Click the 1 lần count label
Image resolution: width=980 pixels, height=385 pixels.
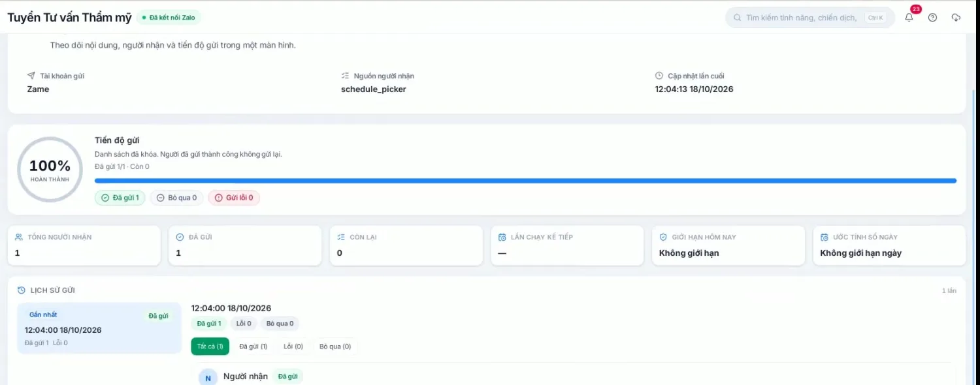click(949, 290)
